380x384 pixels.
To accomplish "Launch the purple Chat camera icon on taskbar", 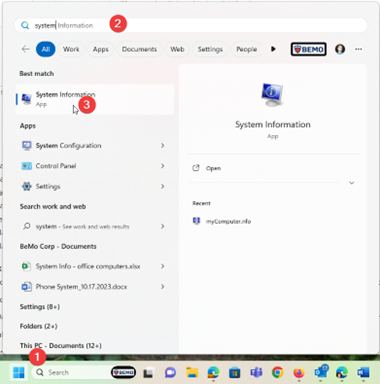I will [170, 372].
